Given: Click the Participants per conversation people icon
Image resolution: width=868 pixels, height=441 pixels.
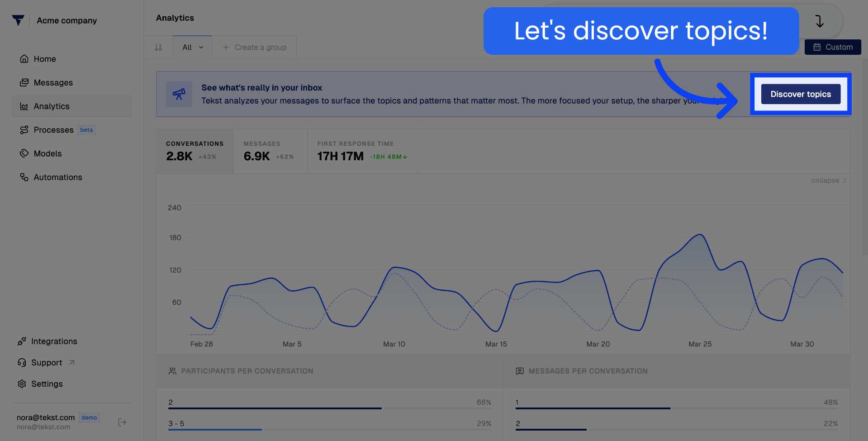Looking at the screenshot, I should pos(172,371).
